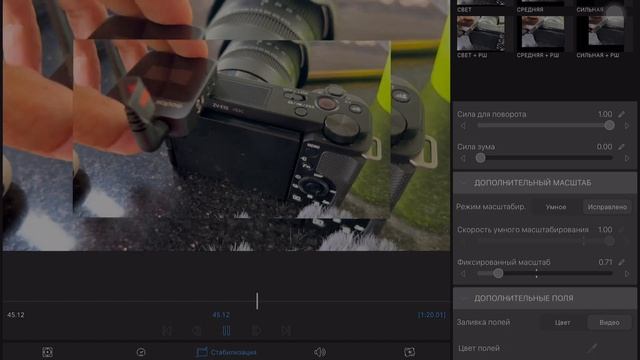640x360 pixels.
Task: Decrease Сила для поворота with left arrow
Action: click(463, 126)
